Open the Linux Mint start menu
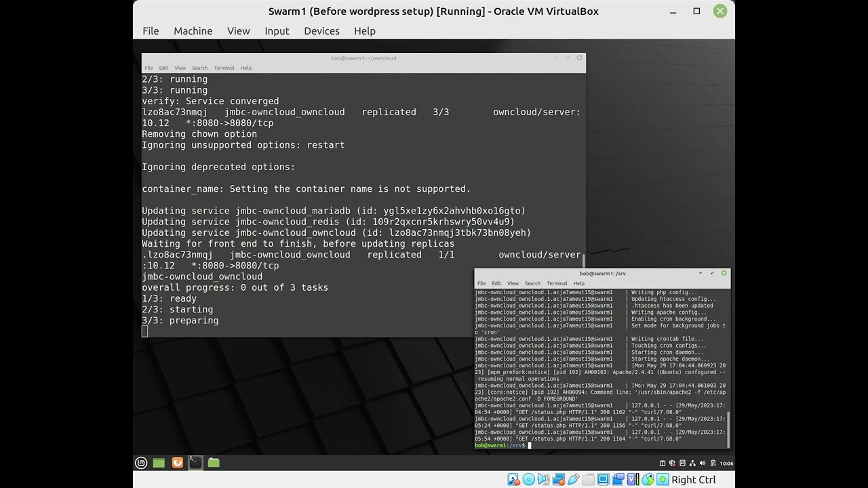This screenshot has width=868, height=488. (x=141, y=463)
